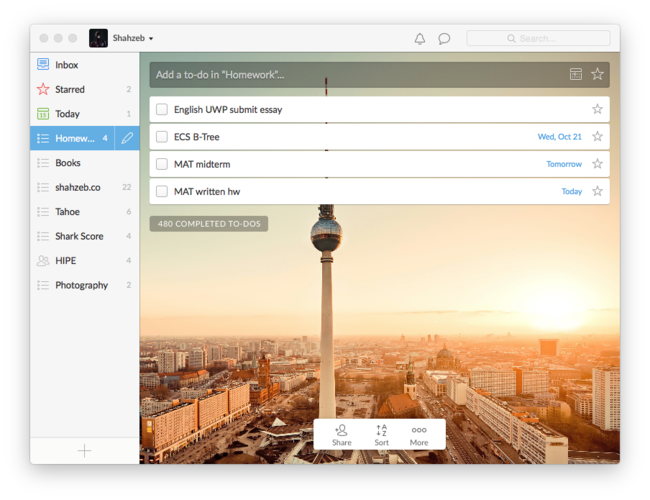Star the English UWP submit essay task
Screen dimensions: 650x500
coord(597,109)
